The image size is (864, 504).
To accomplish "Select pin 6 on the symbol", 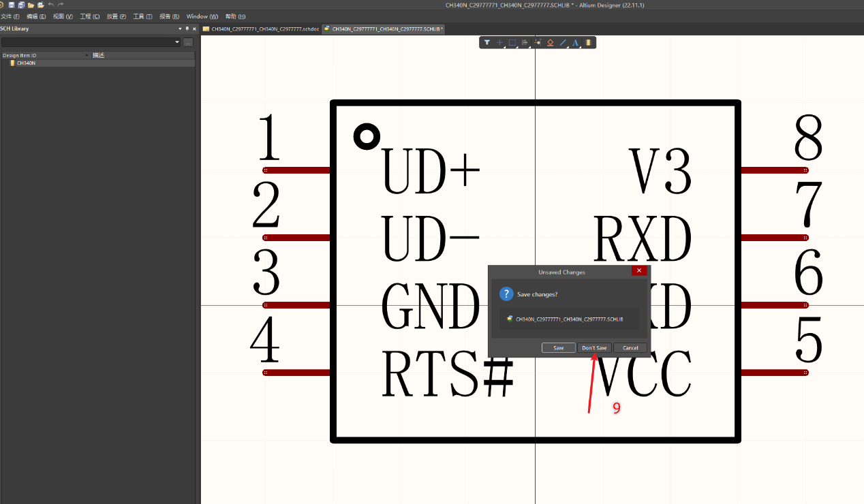I will click(775, 305).
